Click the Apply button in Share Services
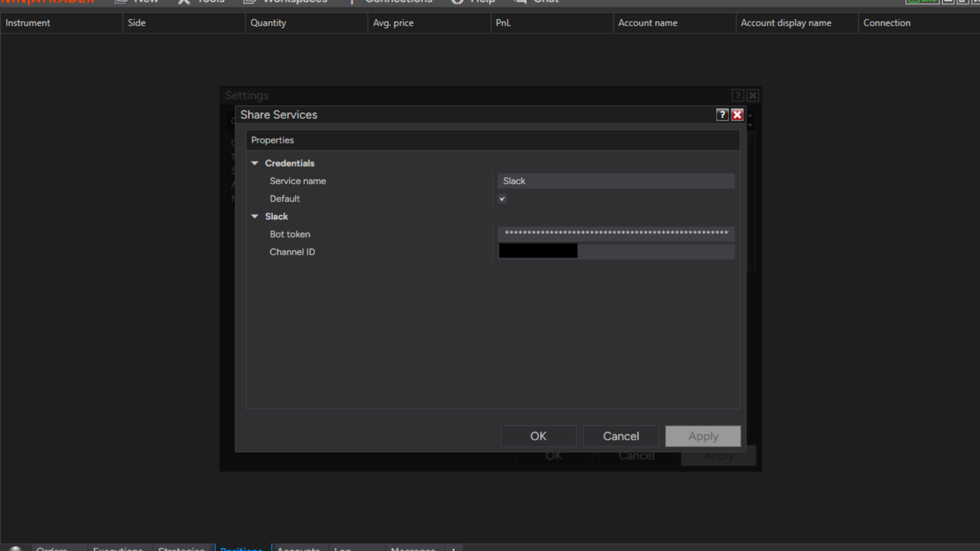 coord(703,436)
